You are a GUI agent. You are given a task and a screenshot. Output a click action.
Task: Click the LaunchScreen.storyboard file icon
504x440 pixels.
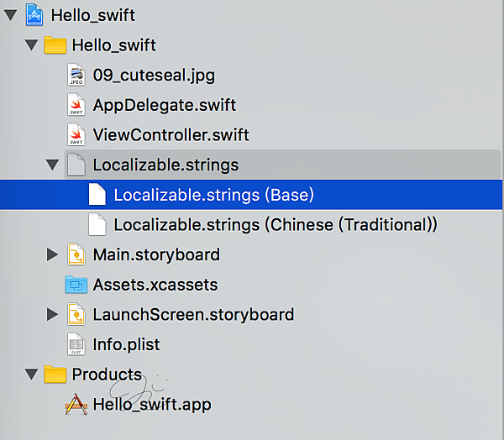(x=76, y=315)
